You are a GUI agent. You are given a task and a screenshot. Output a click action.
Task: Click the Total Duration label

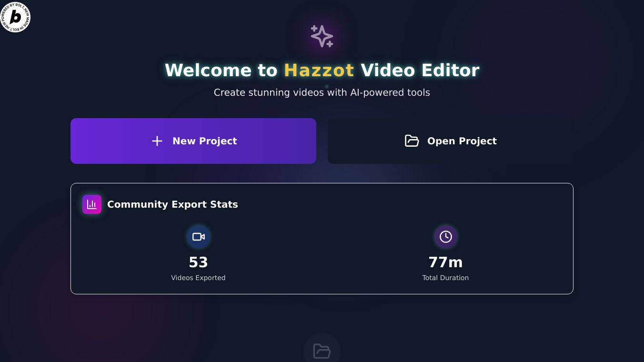pyautogui.click(x=446, y=278)
